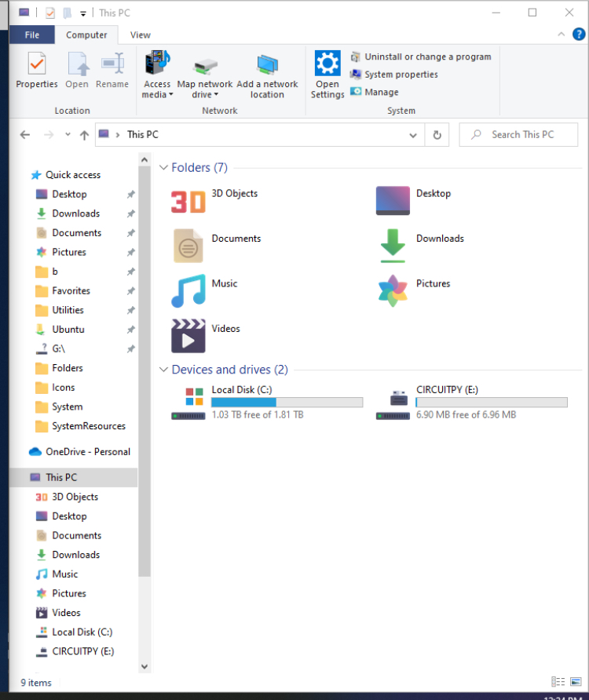Click the Refresh button beside address bar
The width and height of the screenshot is (589, 700).
[x=437, y=135]
